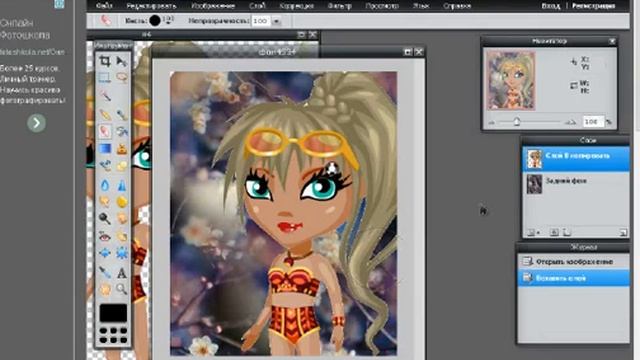Open the Просмотр menu

(382, 6)
